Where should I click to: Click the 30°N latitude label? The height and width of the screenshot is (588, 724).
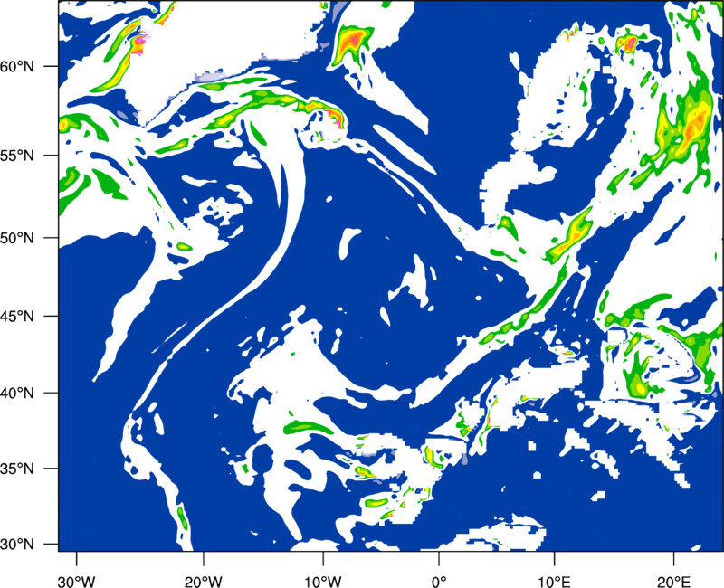[17, 545]
